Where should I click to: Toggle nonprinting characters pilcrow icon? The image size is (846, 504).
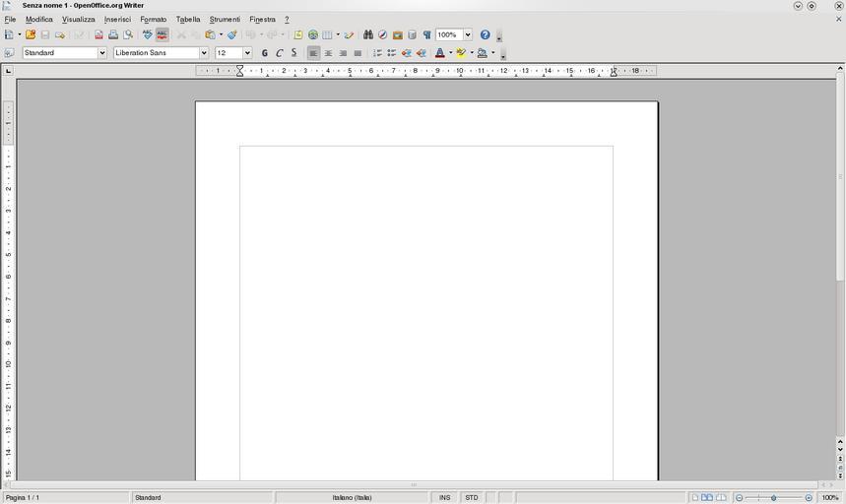(x=426, y=34)
